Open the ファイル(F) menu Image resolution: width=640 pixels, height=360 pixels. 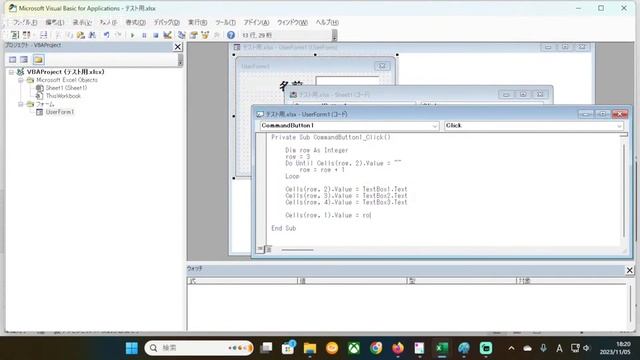pos(25,22)
